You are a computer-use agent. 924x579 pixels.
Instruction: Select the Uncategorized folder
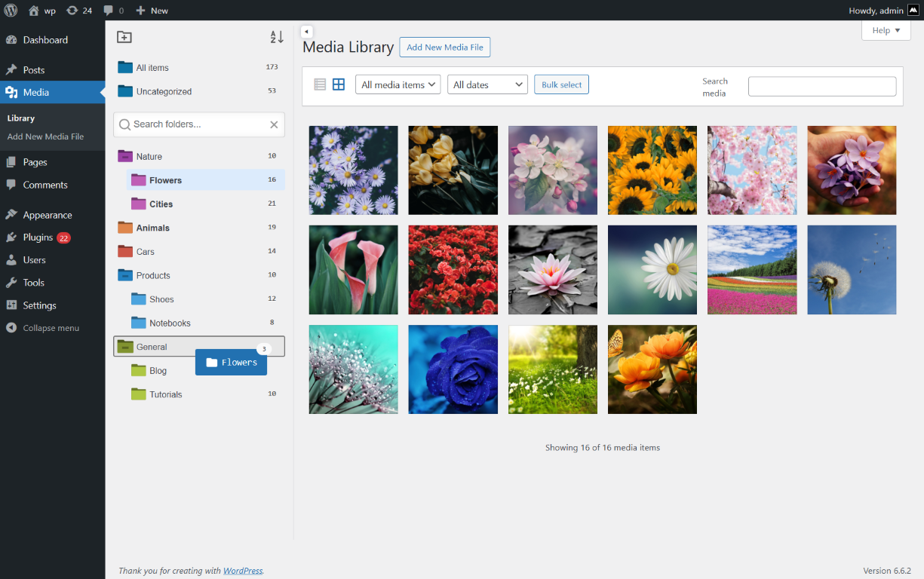[x=199, y=91]
